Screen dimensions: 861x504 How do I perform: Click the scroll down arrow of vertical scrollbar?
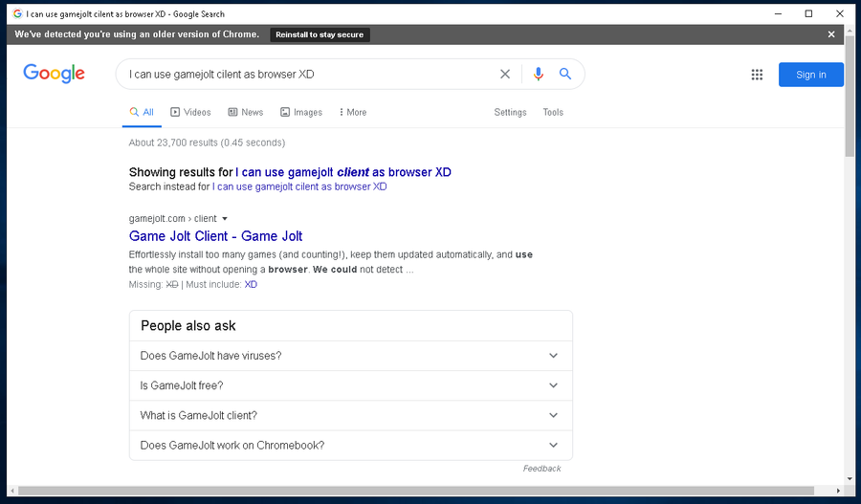[x=851, y=479]
